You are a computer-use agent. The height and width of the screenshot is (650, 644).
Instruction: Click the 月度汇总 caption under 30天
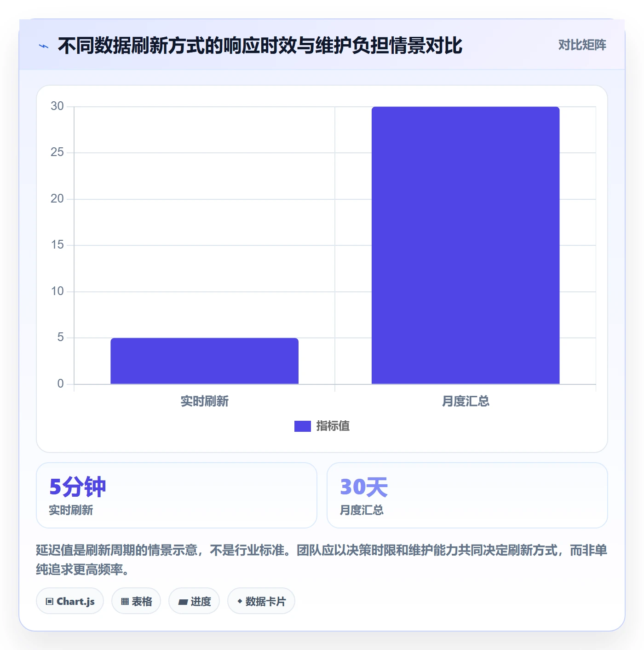tap(362, 510)
